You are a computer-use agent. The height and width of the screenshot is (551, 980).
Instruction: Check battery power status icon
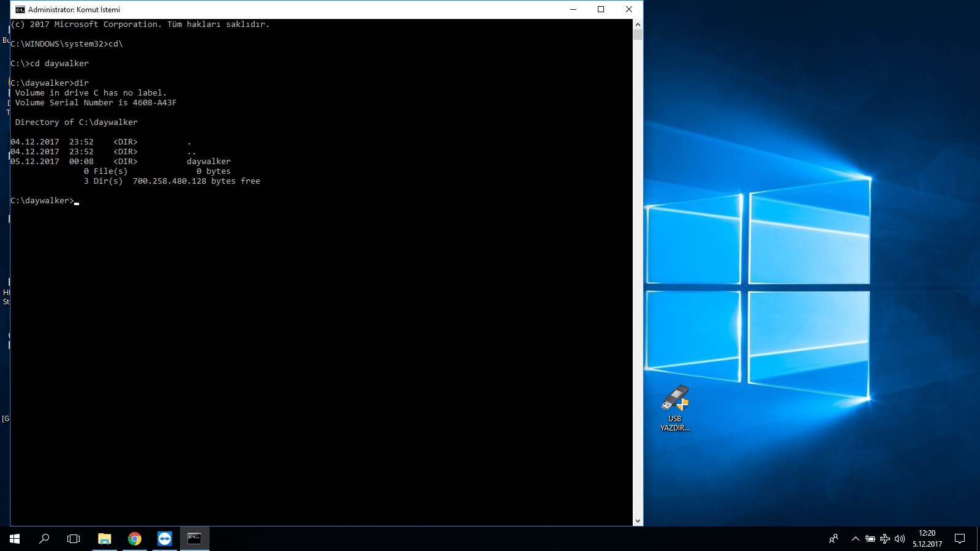[870, 539]
